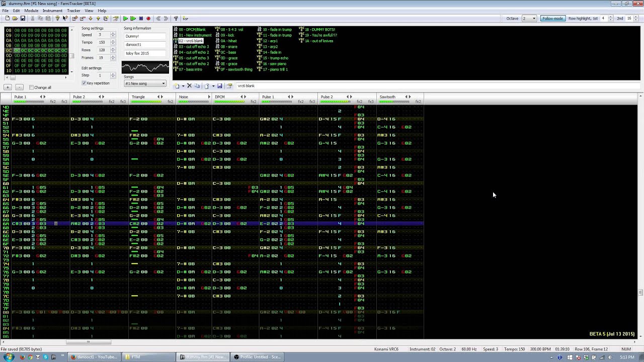Viewport: 644px width, 362px height.
Task: Click the Speed spinner arrows
Action: tap(113, 35)
